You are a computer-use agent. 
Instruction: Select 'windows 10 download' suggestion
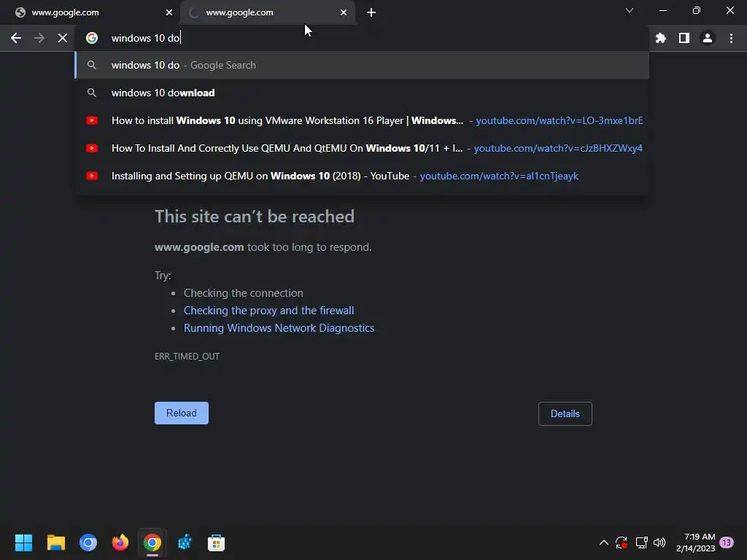362,93
